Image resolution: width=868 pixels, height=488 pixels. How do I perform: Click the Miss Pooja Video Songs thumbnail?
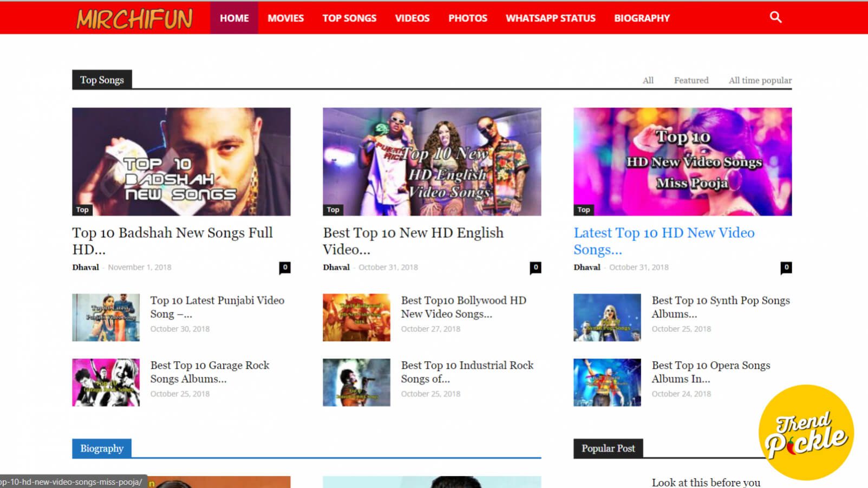pos(683,161)
